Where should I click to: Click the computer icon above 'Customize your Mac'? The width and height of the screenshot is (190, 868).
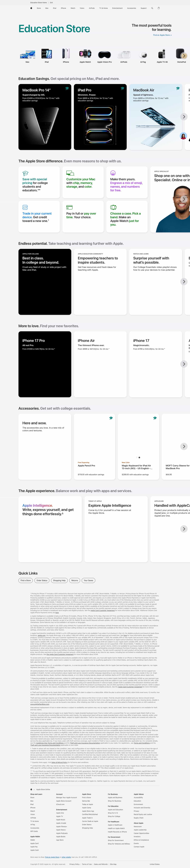(70, 173)
